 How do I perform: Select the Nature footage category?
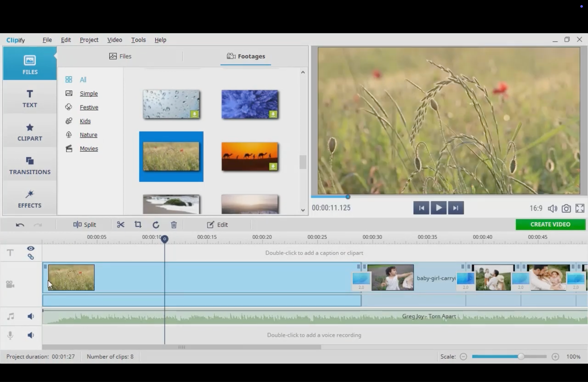click(88, 135)
